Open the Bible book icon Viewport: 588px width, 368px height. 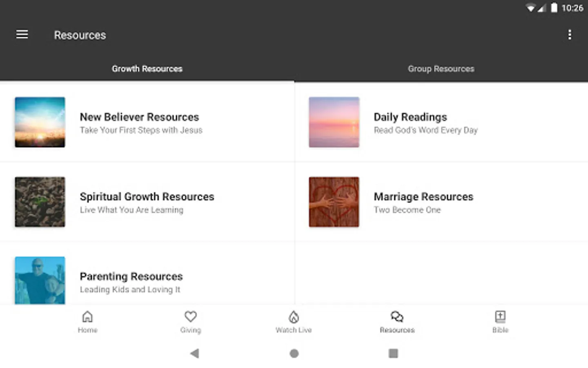coord(500,317)
